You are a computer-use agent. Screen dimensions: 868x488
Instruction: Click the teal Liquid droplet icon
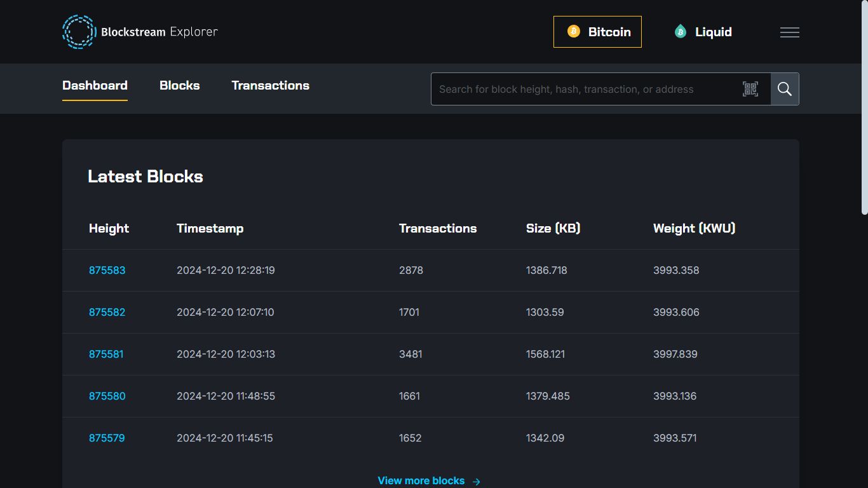pyautogui.click(x=681, y=32)
